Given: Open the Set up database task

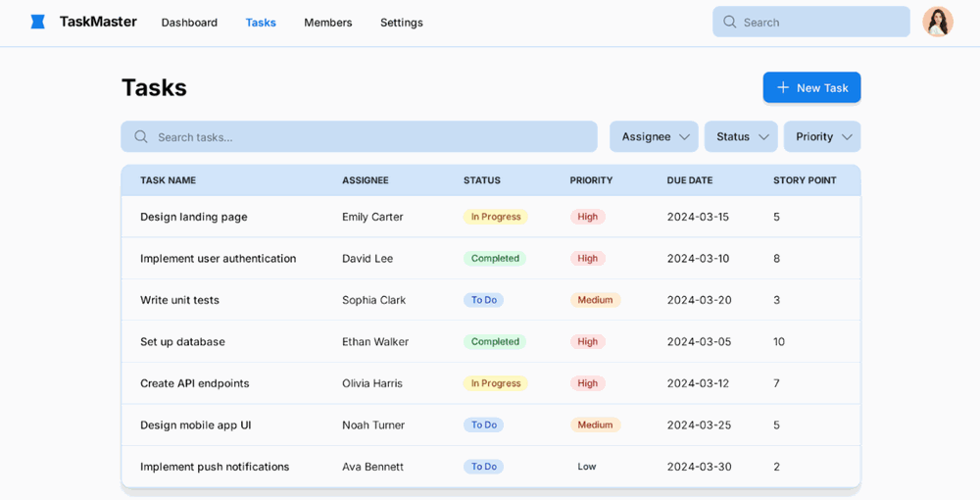Looking at the screenshot, I should click(x=182, y=342).
